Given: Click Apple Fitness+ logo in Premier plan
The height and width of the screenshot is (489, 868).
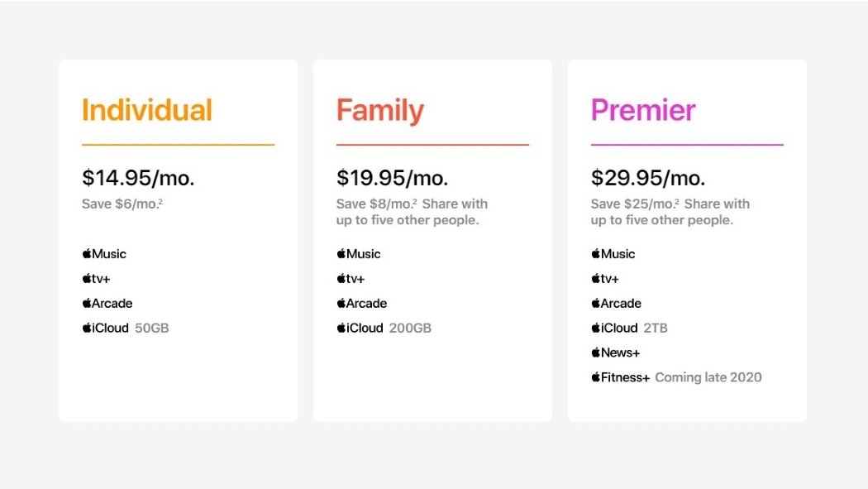Looking at the screenshot, I should click(x=620, y=378).
